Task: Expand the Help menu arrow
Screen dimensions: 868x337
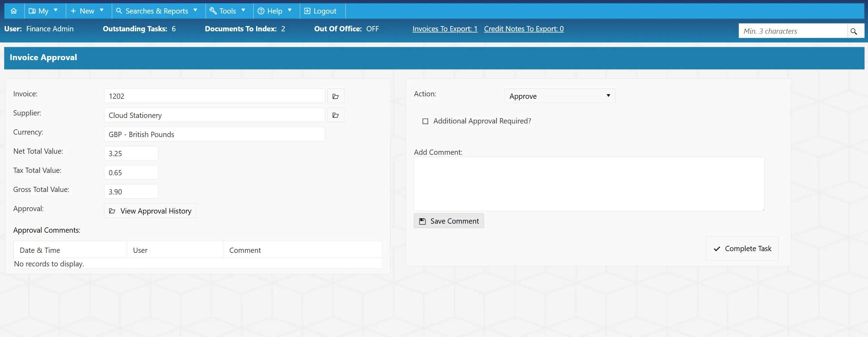Action: [x=289, y=10]
